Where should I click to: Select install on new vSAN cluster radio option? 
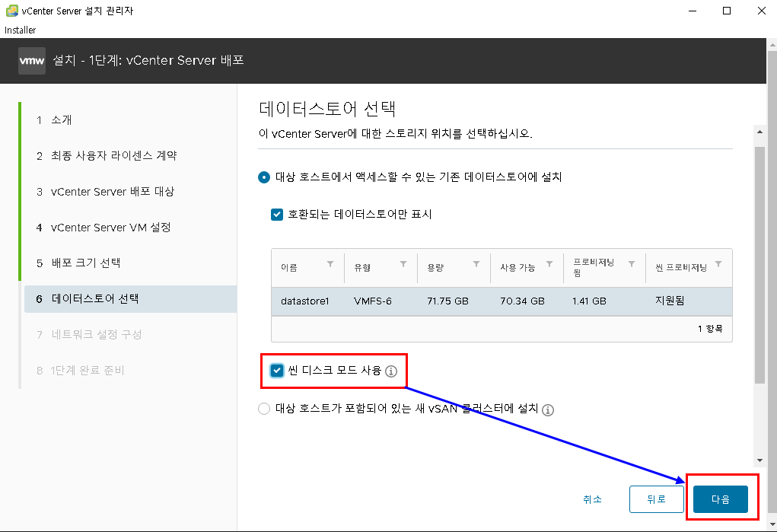pyautogui.click(x=264, y=409)
